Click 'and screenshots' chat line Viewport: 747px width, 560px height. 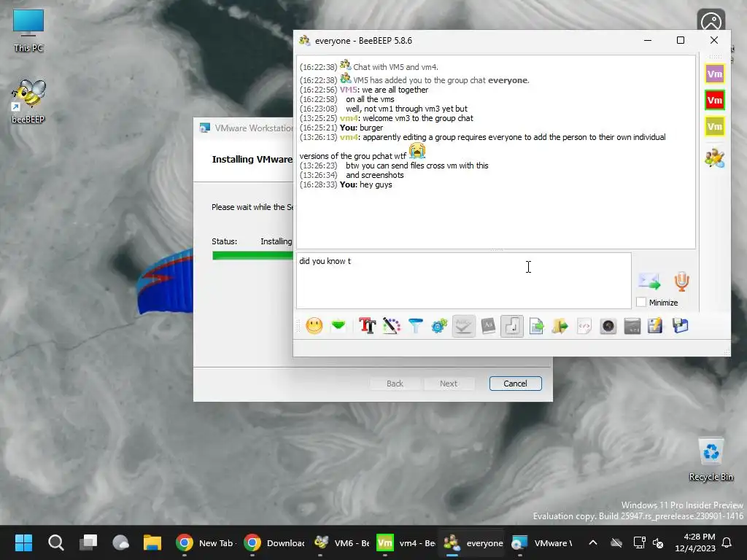coord(375,175)
